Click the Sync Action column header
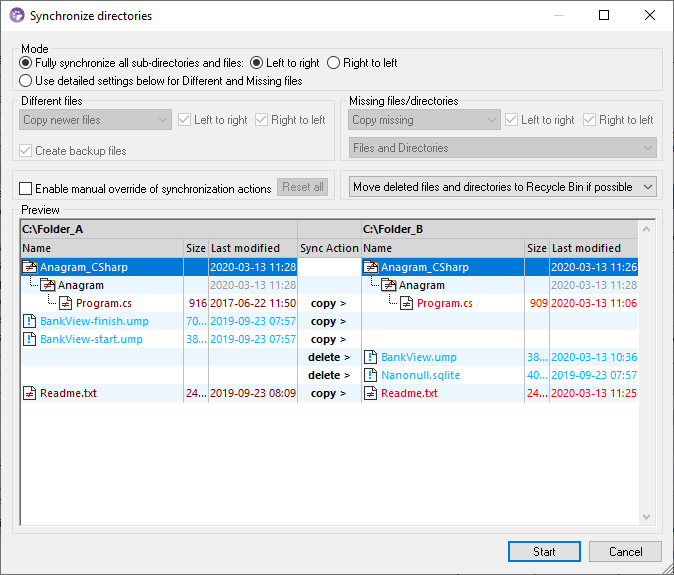Viewport: 674px width, 575px height. click(x=329, y=248)
